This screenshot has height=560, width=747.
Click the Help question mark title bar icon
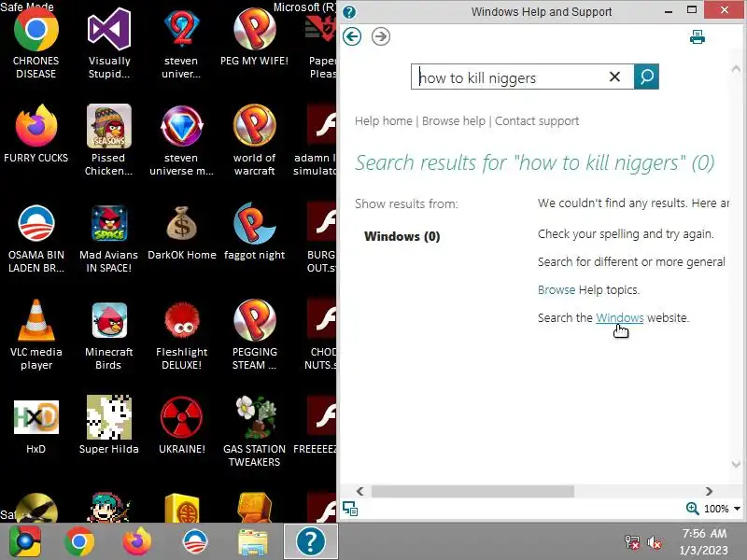click(x=349, y=12)
